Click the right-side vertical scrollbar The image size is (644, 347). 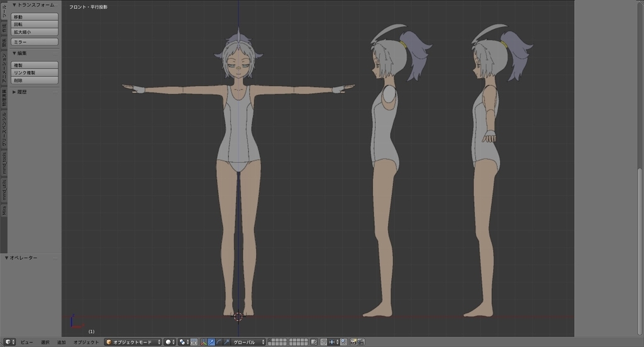click(640, 253)
